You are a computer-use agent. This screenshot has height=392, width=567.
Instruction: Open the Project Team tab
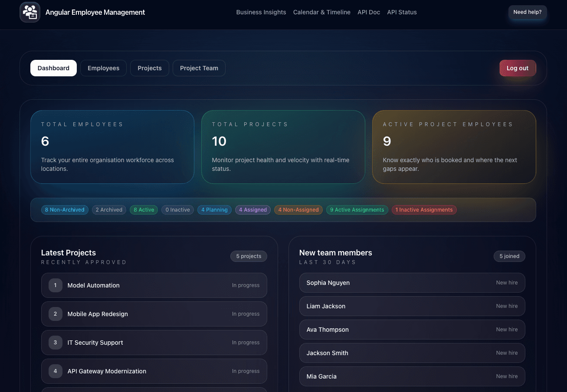(199, 68)
